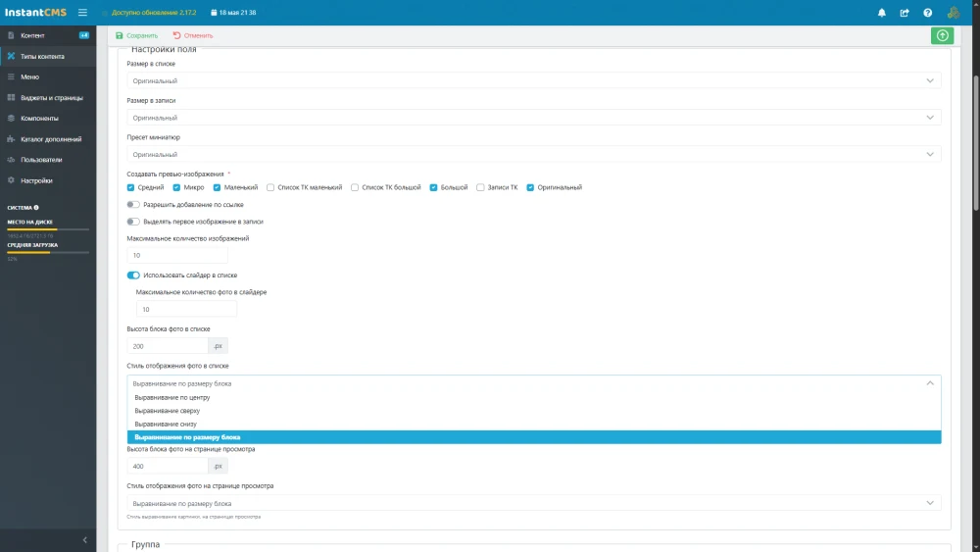Click the +4 badge next to Контент
The height and width of the screenshot is (552, 980).
pos(83,35)
